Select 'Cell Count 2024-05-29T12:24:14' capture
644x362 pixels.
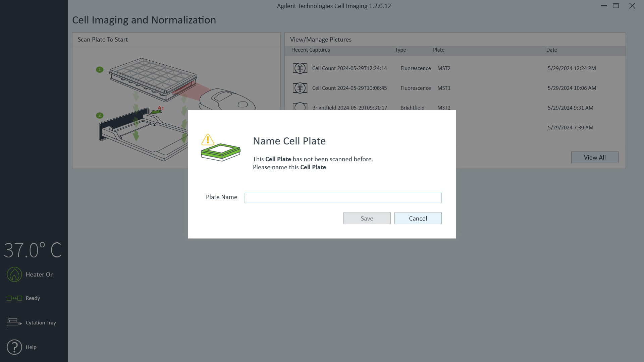[350, 68]
